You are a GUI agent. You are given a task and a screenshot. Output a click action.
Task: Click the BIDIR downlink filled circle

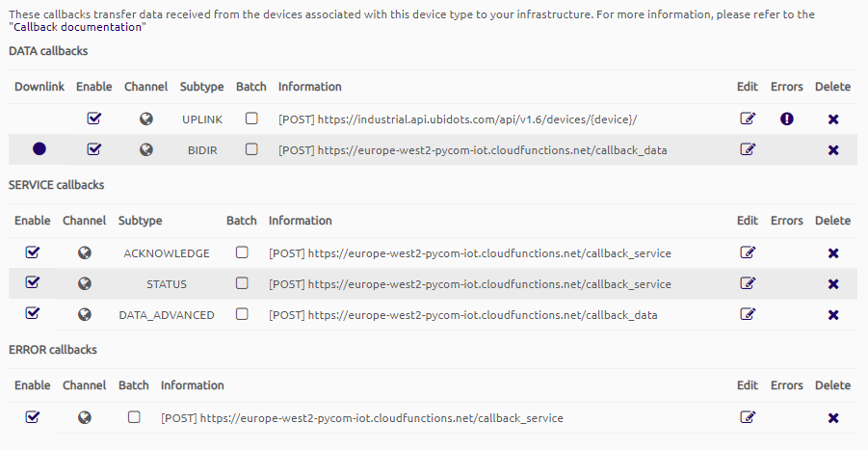[39, 149]
